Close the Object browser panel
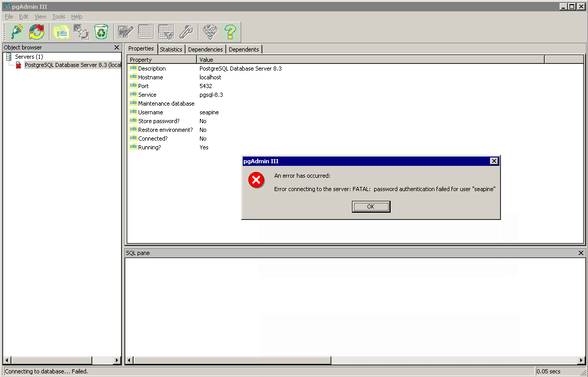The width and height of the screenshot is (588, 377). (x=116, y=47)
